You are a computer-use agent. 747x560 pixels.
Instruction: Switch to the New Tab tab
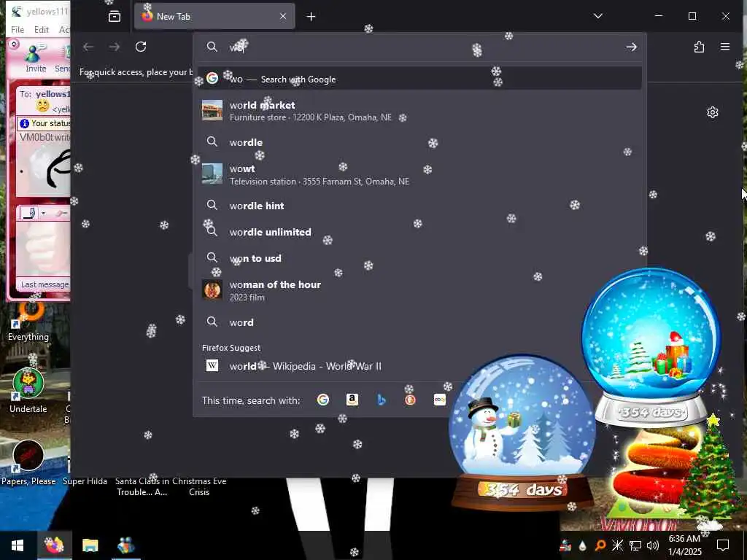[214, 16]
